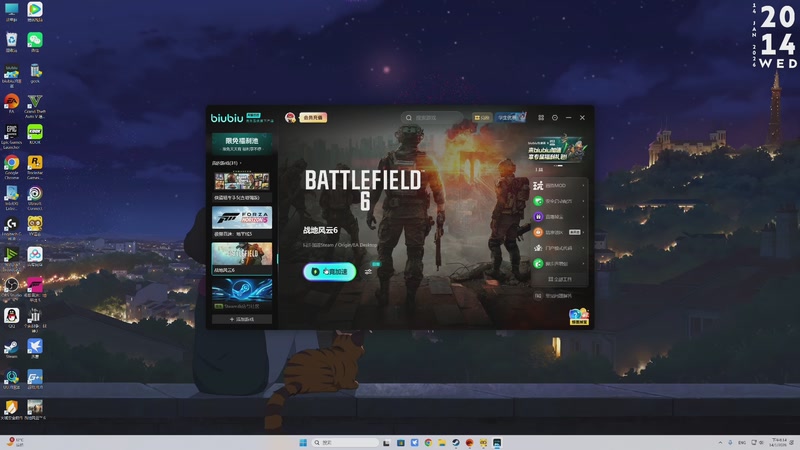The width and height of the screenshot is (800, 450).
Task: Open the Windows Start menu
Action: 303,442
